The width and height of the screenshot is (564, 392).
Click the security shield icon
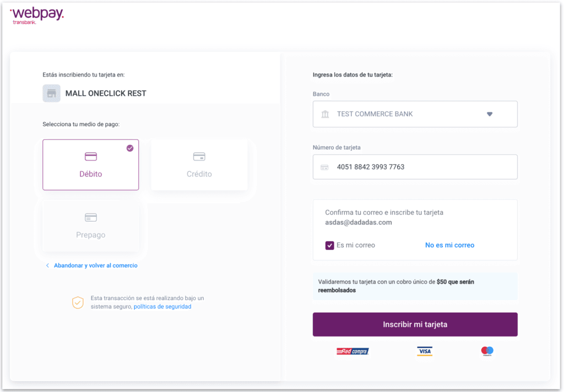pos(78,302)
